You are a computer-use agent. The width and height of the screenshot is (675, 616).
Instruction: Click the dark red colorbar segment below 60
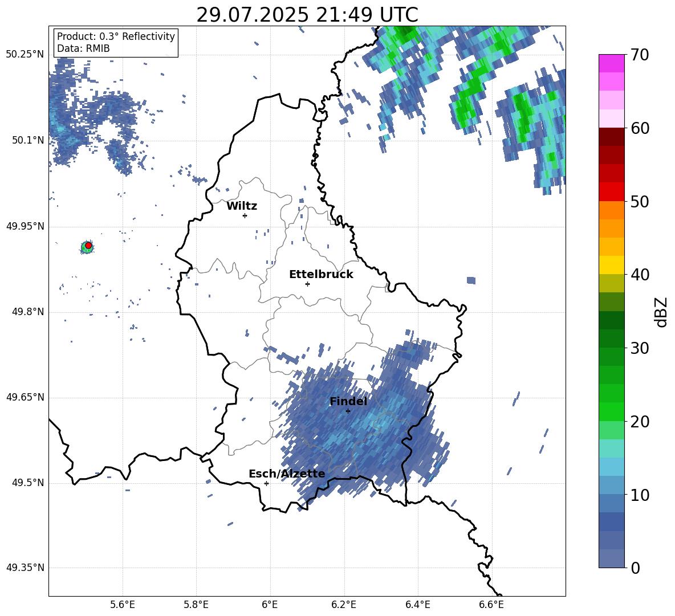point(611,137)
